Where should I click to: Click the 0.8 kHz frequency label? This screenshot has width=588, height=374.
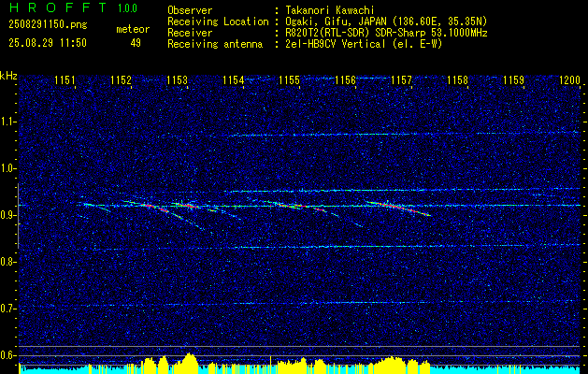point(7,262)
